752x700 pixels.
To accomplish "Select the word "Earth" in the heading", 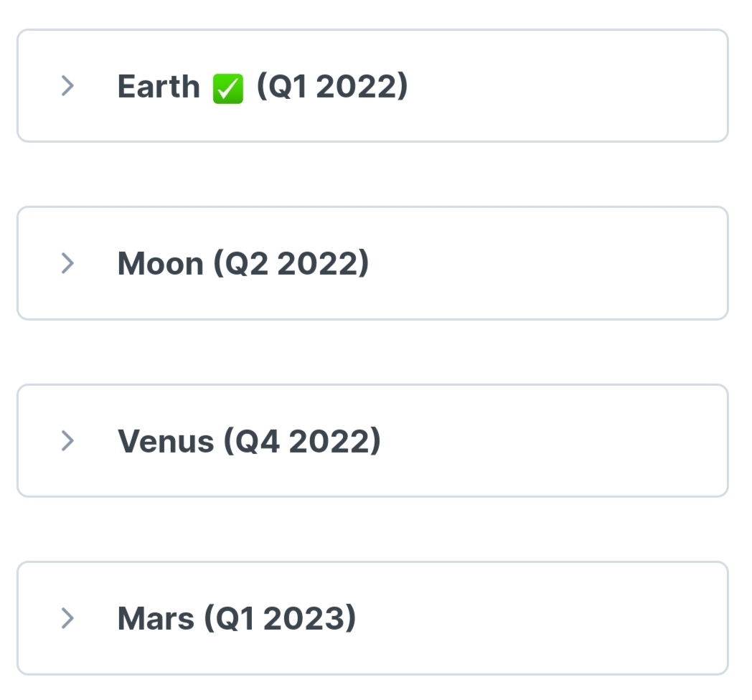I will pyautogui.click(x=159, y=87).
